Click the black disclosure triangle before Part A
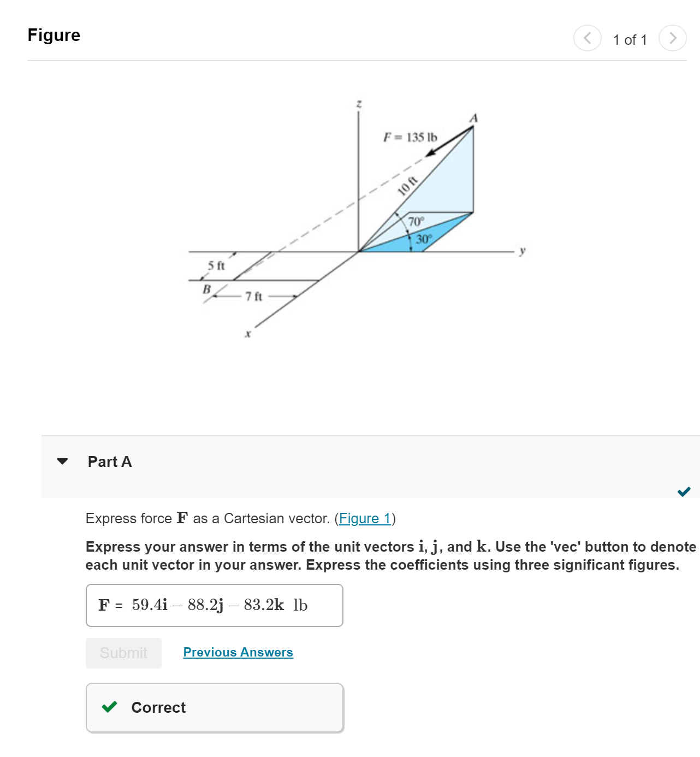Viewport: 700px width, 757px height. [x=63, y=462]
